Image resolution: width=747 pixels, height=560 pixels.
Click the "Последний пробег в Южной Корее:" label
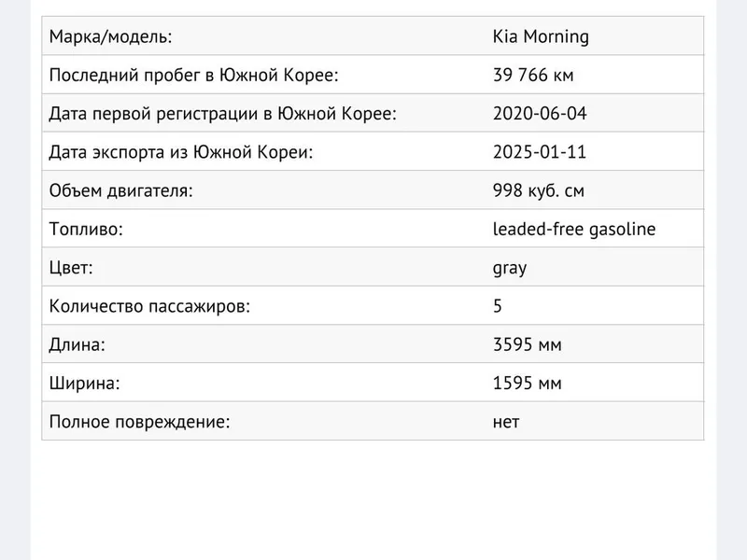click(193, 76)
